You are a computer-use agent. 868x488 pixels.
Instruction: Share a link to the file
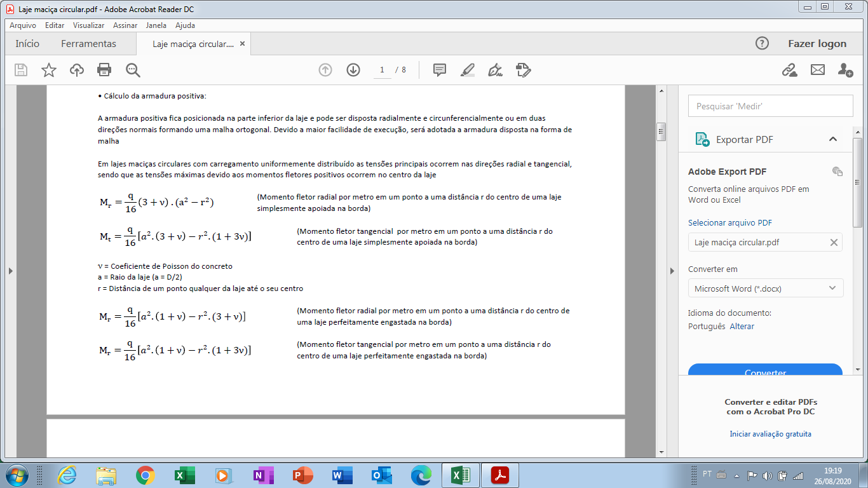[790, 70]
